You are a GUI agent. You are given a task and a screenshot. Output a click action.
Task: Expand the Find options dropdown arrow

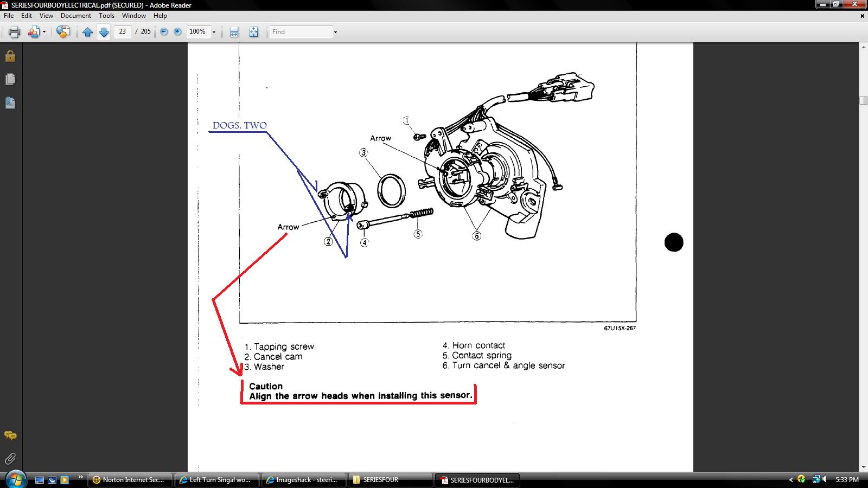(335, 32)
